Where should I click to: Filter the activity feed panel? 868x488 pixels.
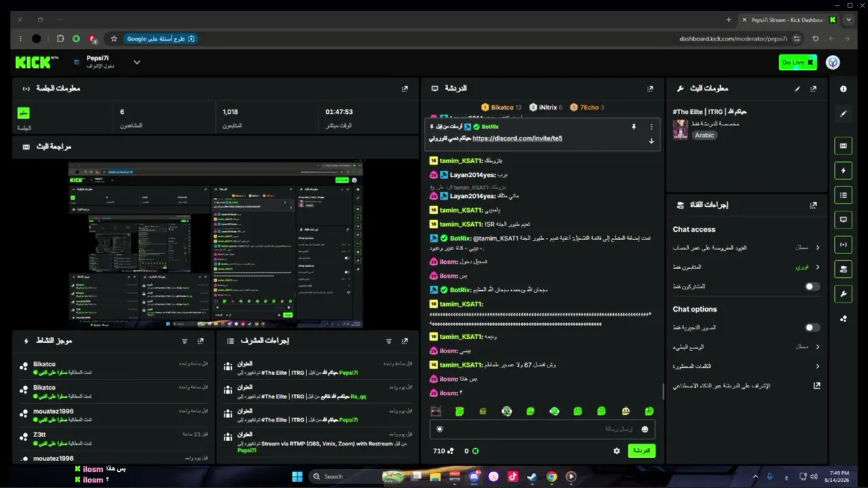coord(184,341)
